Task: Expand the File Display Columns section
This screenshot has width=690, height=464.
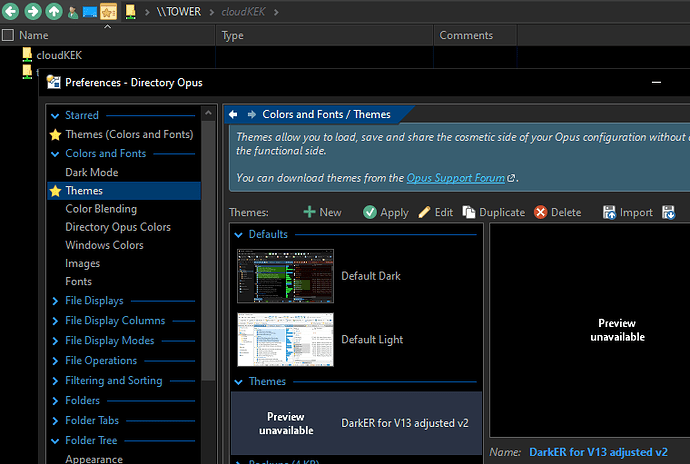Action: click(x=55, y=321)
